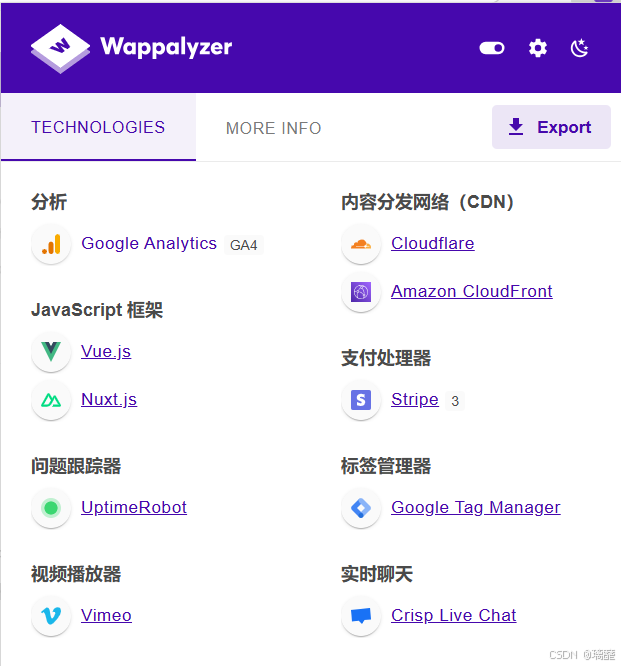This screenshot has height=666, width=621.
Task: Open the Vimeo link
Action: (x=107, y=615)
